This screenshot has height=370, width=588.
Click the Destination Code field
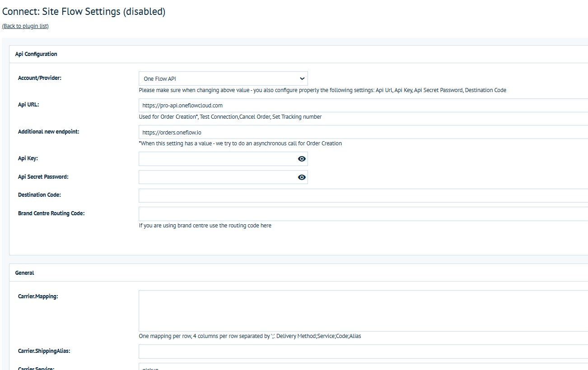(363, 195)
